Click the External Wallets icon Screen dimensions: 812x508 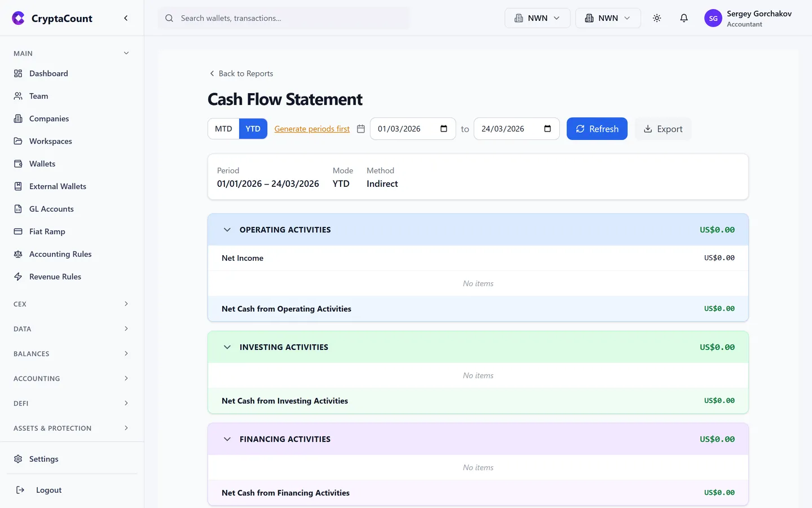pyautogui.click(x=18, y=186)
